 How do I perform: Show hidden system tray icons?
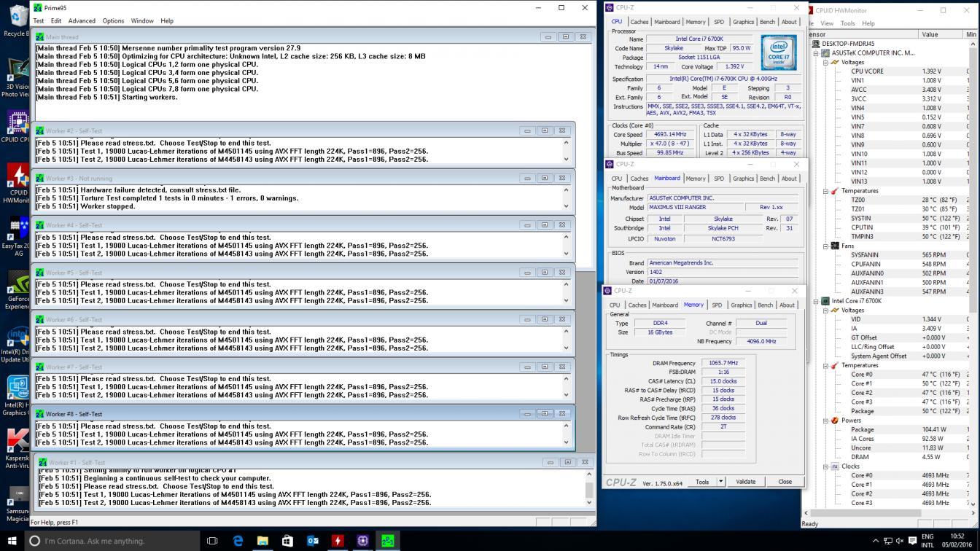coord(876,541)
